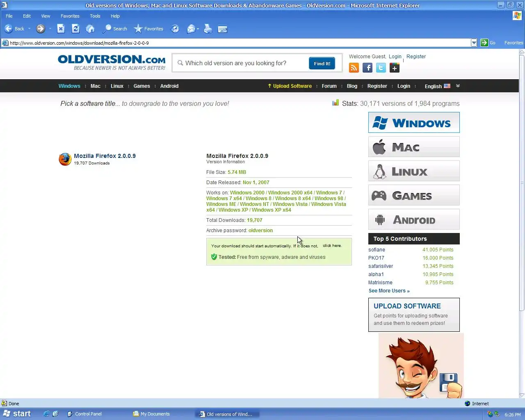Image resolution: width=525 pixels, height=420 pixels.
Task: Click the UPLOAD SOFTWARE box
Action: [x=414, y=315]
